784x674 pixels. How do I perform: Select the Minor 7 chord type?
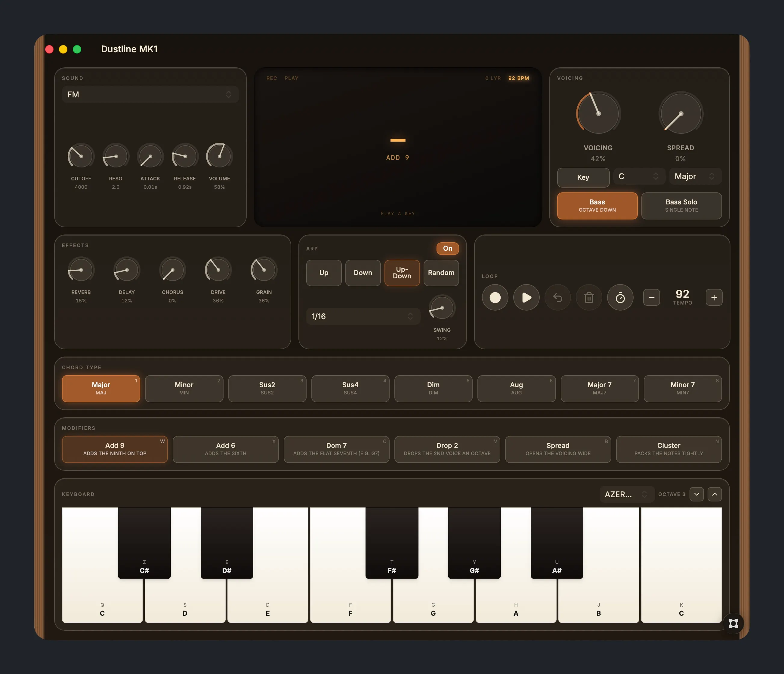point(683,389)
